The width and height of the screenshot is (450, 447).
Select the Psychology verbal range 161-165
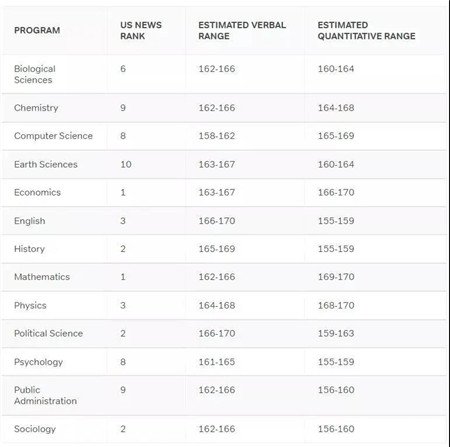[217, 362]
